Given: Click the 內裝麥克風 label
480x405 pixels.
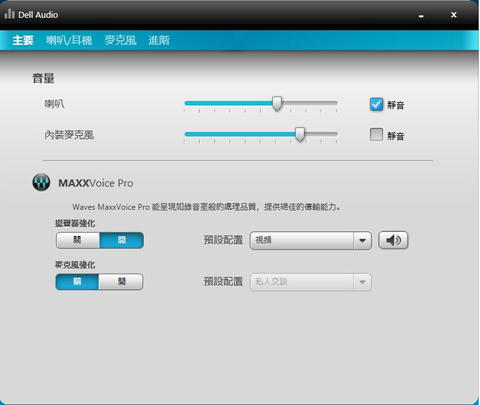Looking at the screenshot, I should point(69,135).
